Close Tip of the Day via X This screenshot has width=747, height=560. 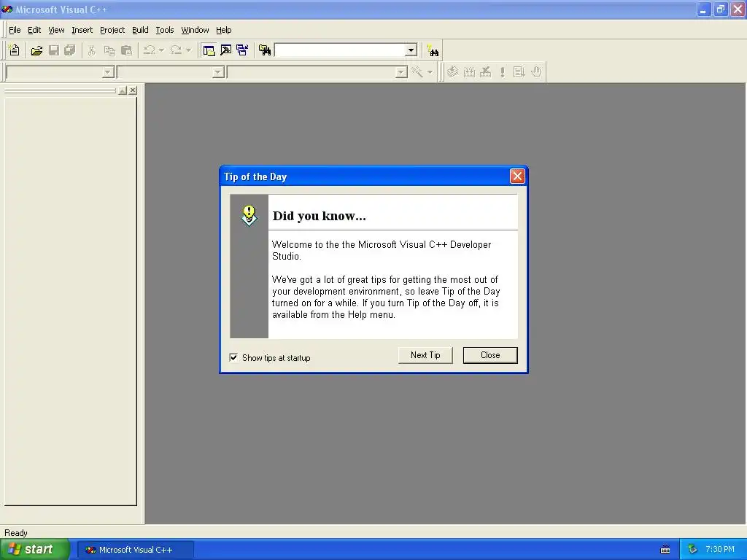point(517,176)
